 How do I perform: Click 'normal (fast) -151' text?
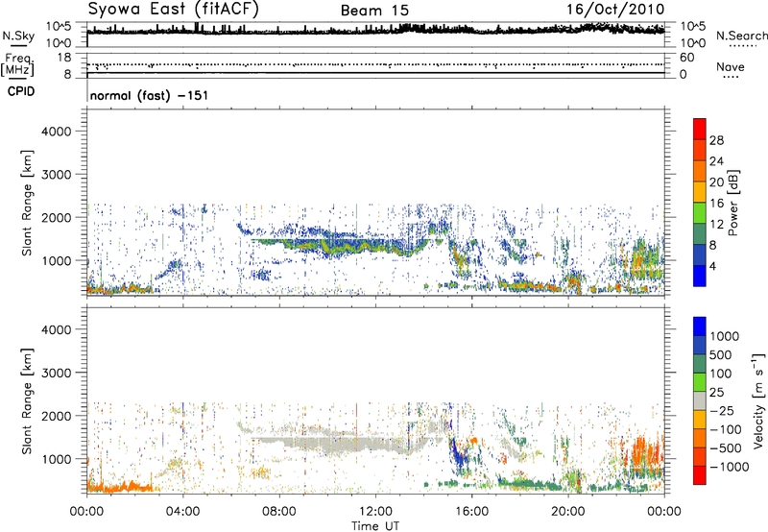[x=149, y=95]
